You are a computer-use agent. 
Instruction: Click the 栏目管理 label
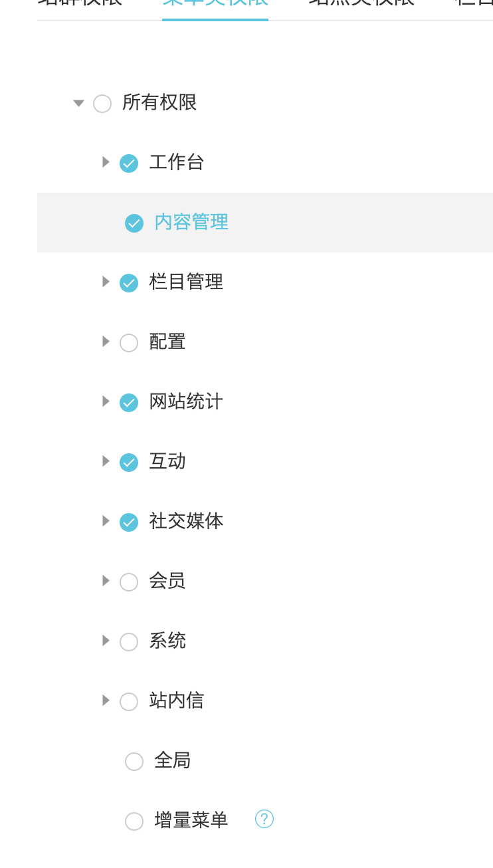(186, 282)
